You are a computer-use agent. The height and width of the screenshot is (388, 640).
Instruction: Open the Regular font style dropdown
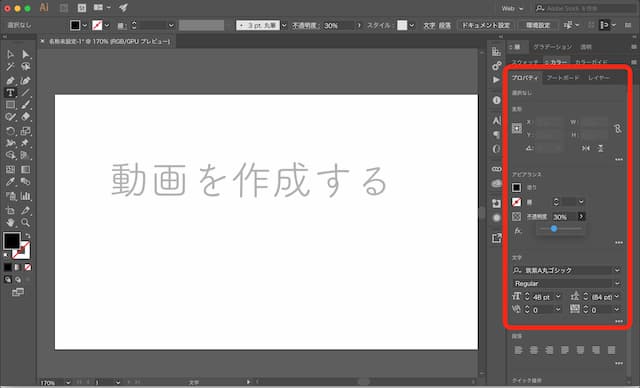point(617,283)
